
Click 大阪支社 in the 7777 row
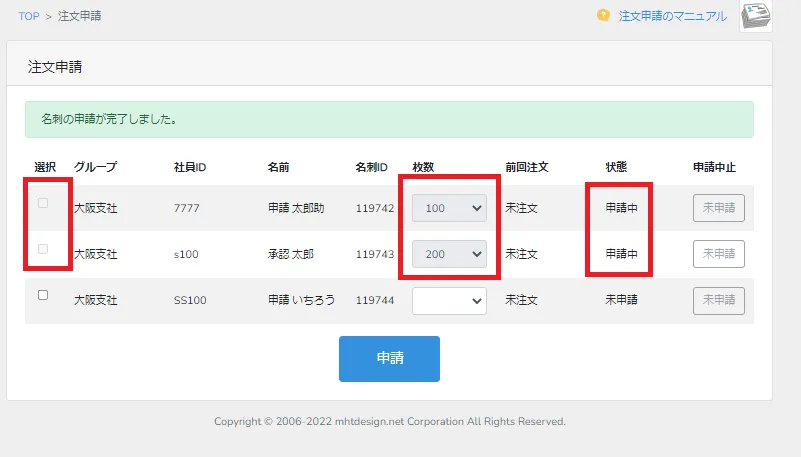click(x=96, y=208)
